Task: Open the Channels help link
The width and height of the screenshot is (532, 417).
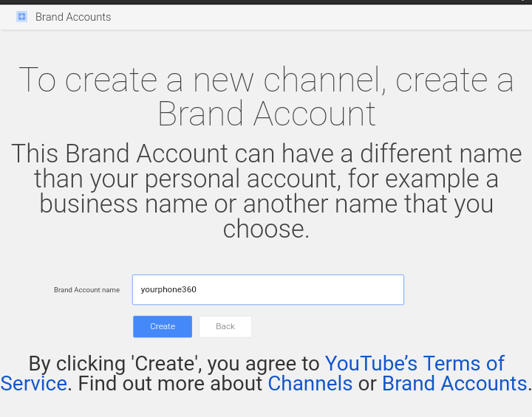Action: pos(310,384)
